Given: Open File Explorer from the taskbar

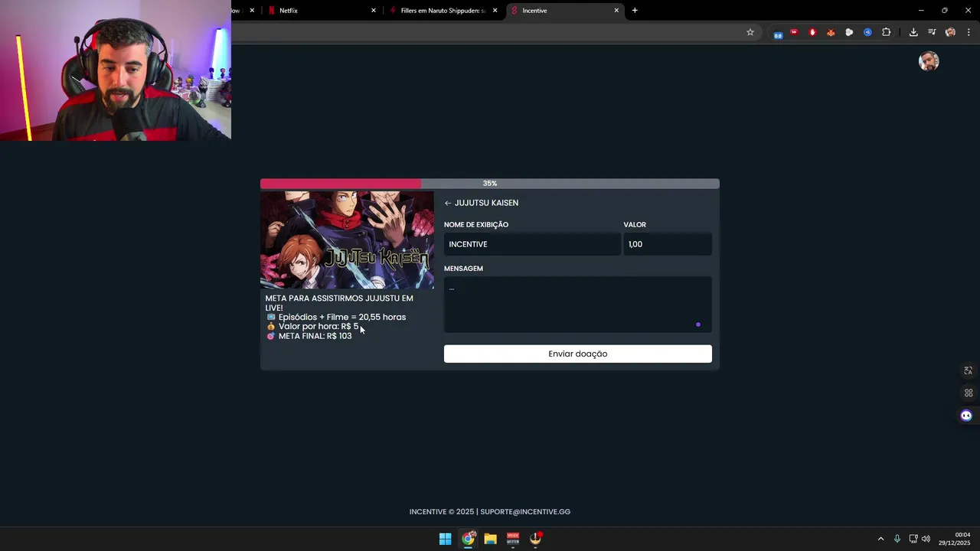Looking at the screenshot, I should click(x=490, y=539).
